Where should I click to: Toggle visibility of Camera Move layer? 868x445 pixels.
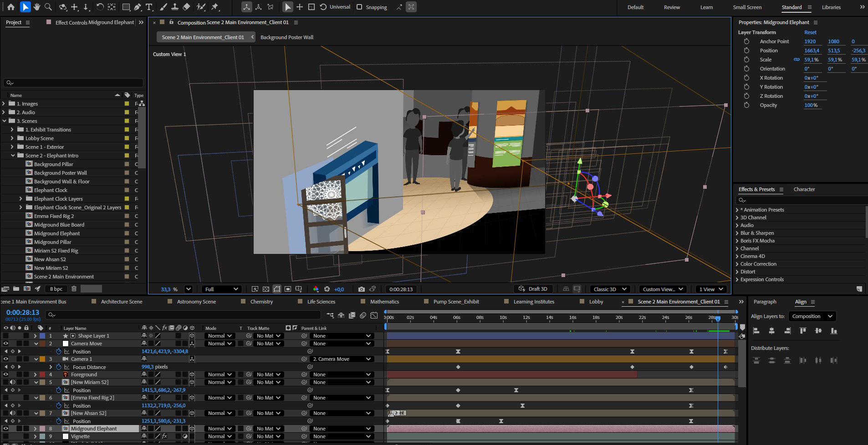5,344
